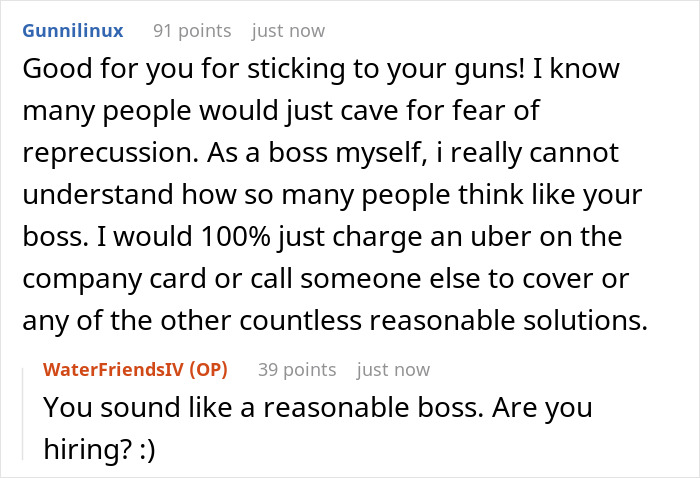
Task: Open Gunnilinux's user profile
Action: coord(72,31)
